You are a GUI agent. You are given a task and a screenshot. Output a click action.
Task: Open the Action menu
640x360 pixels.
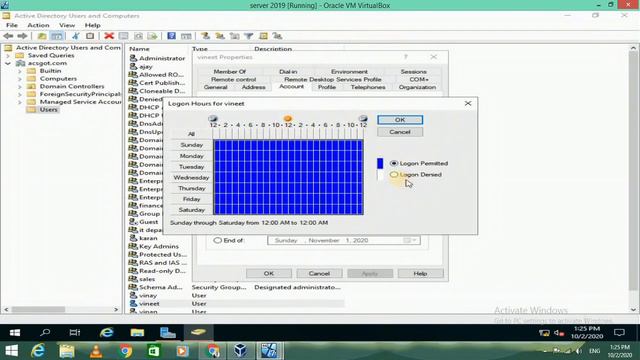click(x=38, y=25)
